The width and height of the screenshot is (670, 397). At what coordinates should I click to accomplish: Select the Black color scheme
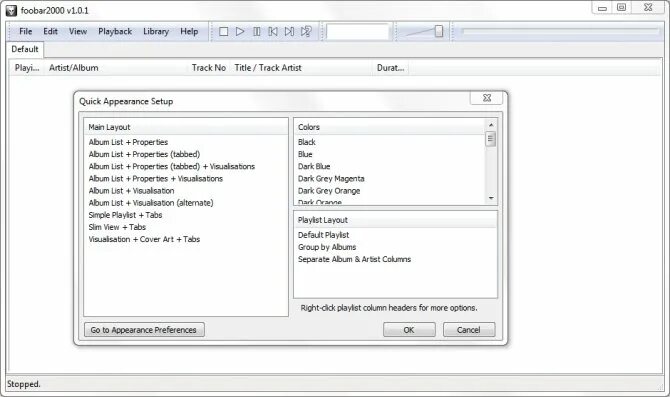point(307,142)
